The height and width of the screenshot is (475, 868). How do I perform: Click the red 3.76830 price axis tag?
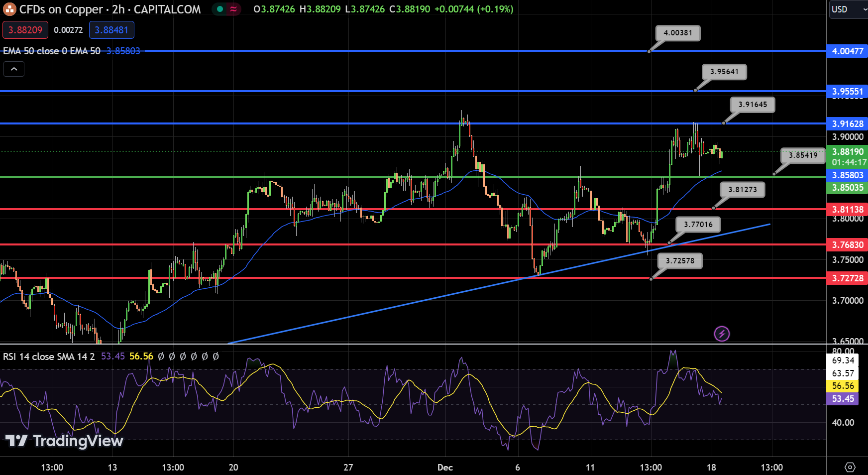point(848,244)
